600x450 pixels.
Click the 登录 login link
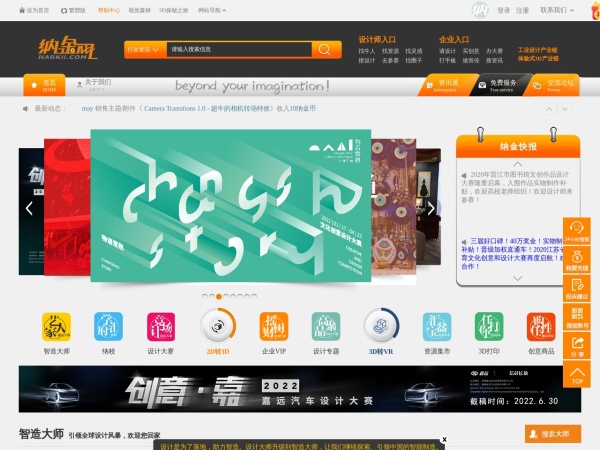504,10
